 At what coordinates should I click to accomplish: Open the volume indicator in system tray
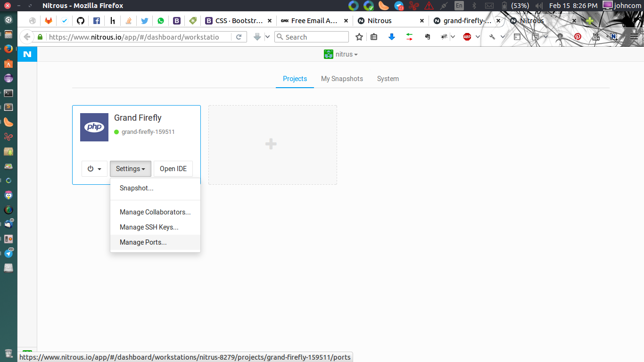tap(539, 6)
